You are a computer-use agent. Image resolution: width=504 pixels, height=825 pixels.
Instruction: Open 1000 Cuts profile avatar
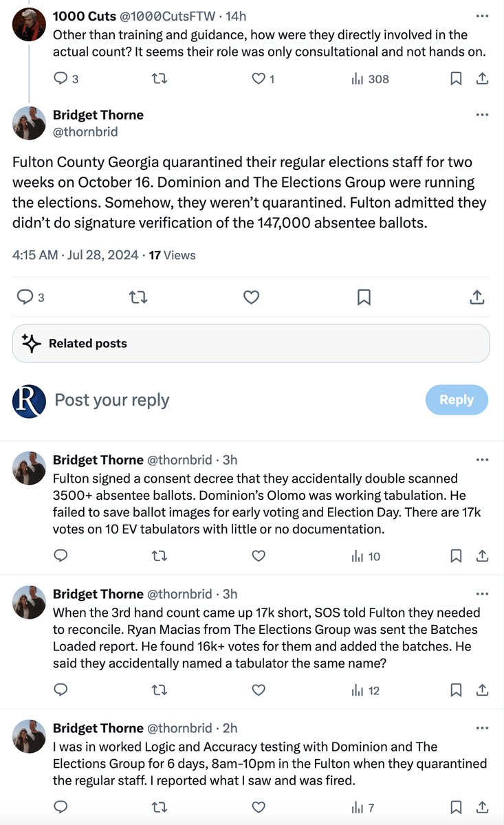[29, 25]
